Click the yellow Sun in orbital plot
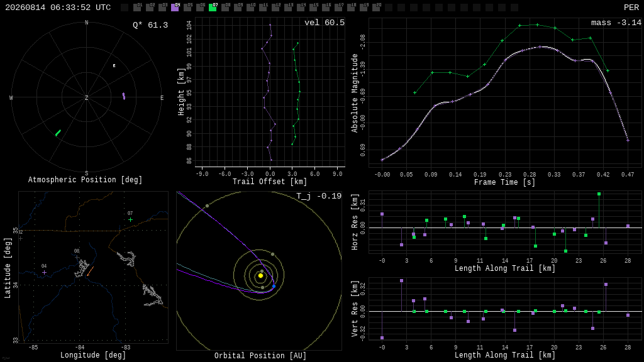The height and width of the screenshot is (362, 644). [x=260, y=275]
